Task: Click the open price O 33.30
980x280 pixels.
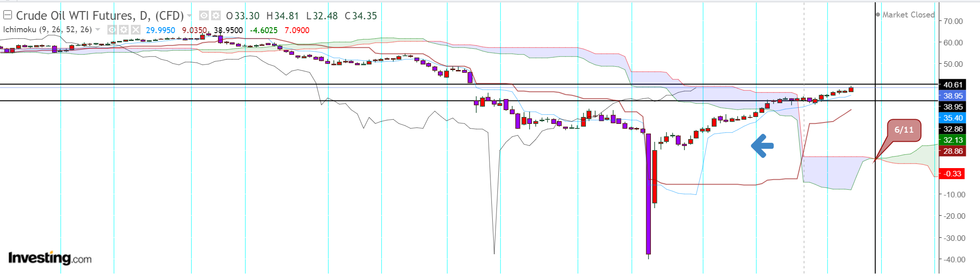Action: [x=243, y=16]
